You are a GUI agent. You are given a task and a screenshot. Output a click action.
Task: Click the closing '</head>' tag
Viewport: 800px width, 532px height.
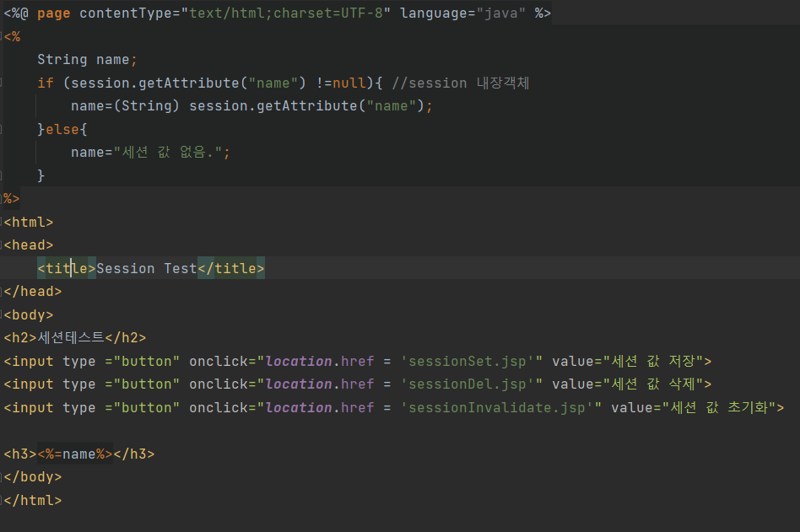tap(33, 292)
